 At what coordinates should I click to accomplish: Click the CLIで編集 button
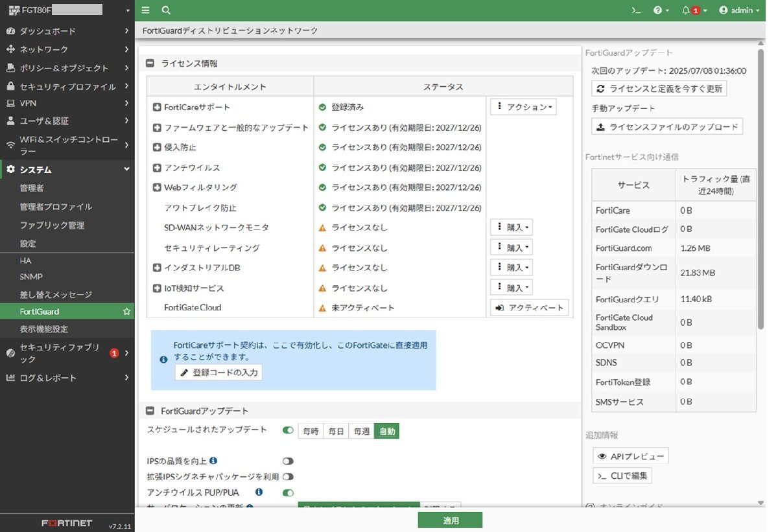click(622, 476)
